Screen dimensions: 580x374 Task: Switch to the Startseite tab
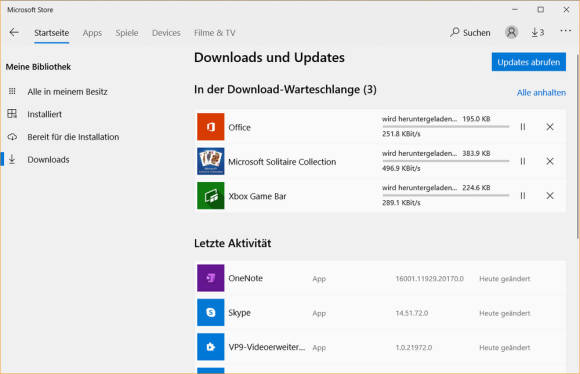pyautogui.click(x=51, y=33)
